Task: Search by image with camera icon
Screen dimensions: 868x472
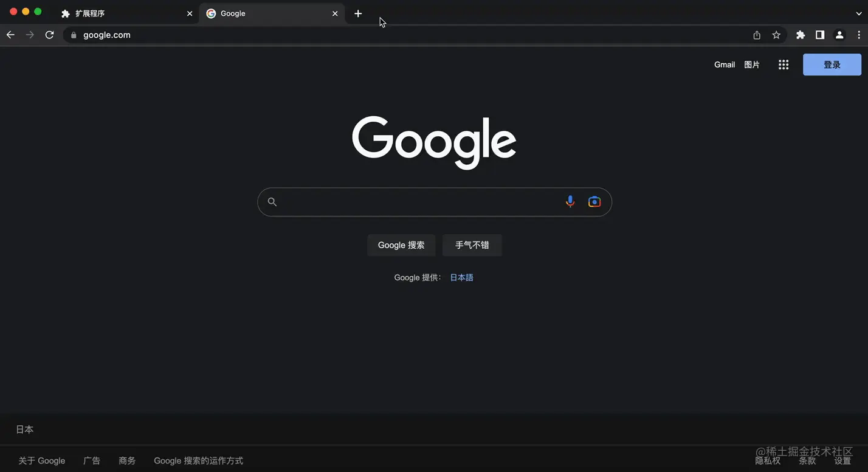Action: click(594, 202)
